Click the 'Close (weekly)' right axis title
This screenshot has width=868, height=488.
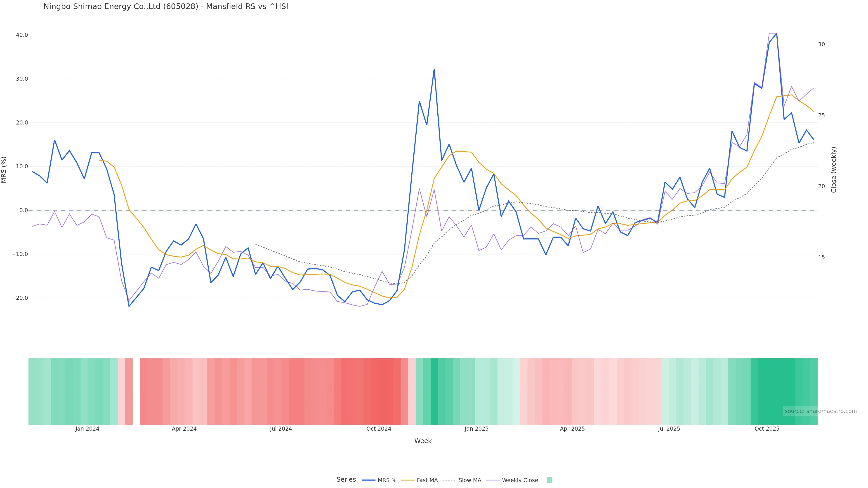[x=834, y=170]
